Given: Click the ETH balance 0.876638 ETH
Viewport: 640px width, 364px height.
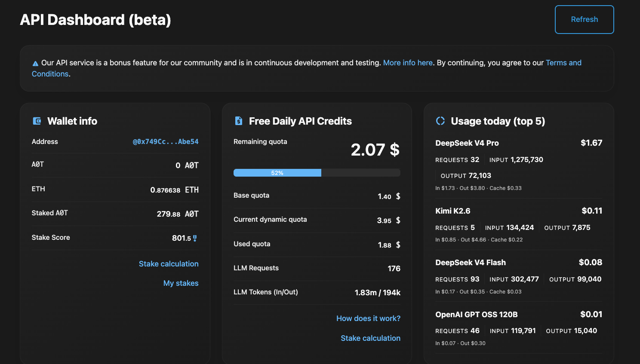Looking at the screenshot, I should [174, 190].
